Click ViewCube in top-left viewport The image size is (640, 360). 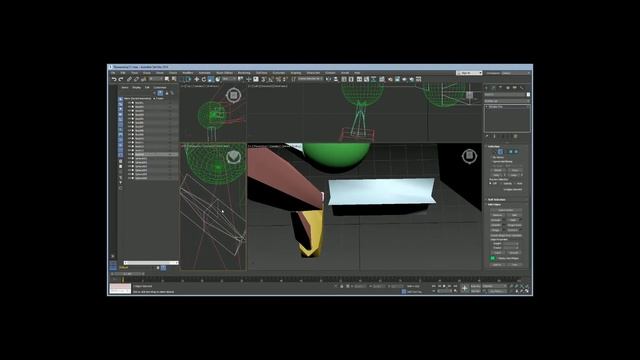tap(233, 95)
